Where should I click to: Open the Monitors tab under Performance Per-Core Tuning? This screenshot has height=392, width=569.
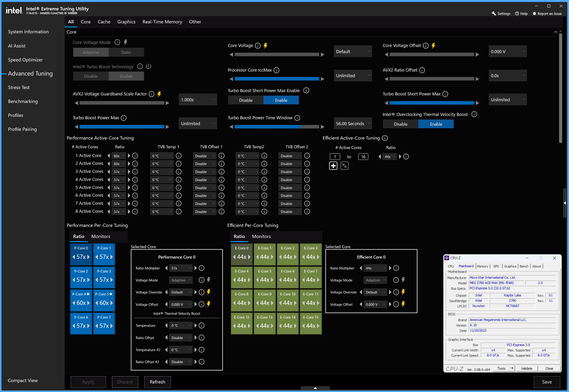point(101,236)
